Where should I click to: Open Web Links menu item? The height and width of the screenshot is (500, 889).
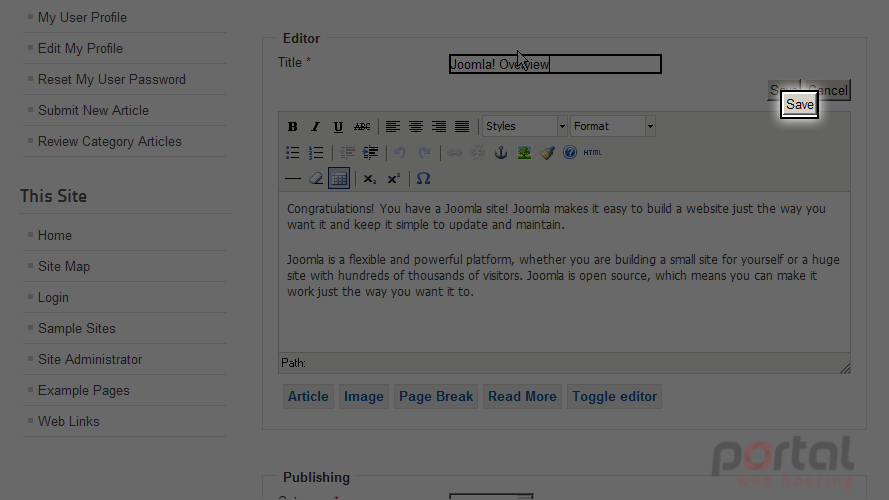(69, 421)
